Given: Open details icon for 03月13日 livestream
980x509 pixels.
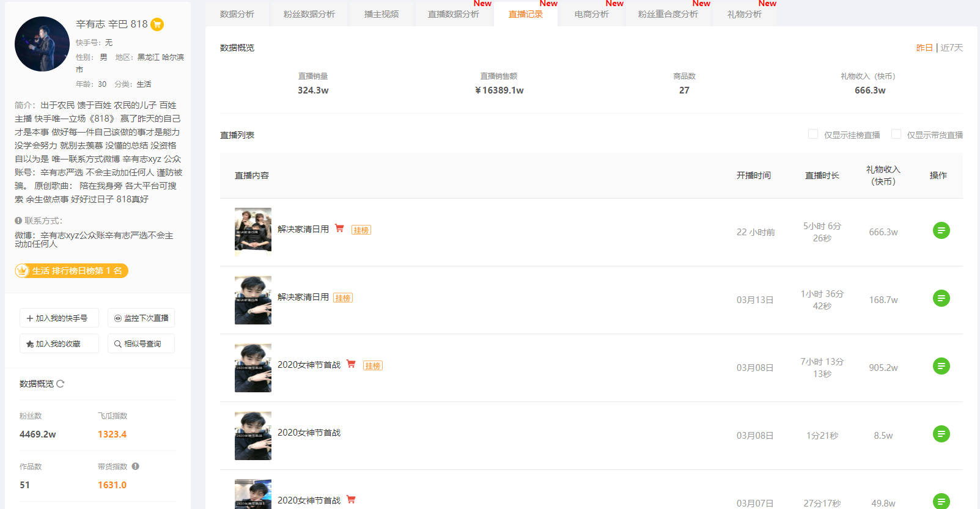Looking at the screenshot, I should pos(941,298).
